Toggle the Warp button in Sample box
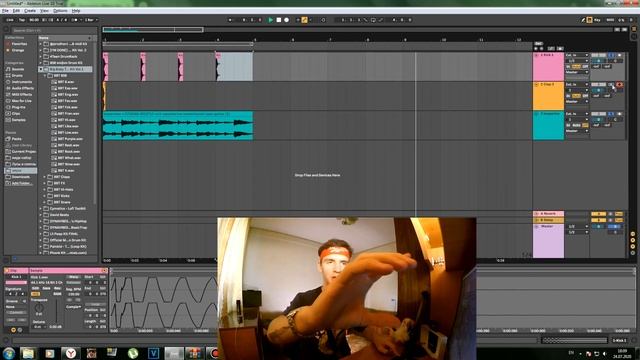Viewport: 640px width, 360px height. point(73,277)
